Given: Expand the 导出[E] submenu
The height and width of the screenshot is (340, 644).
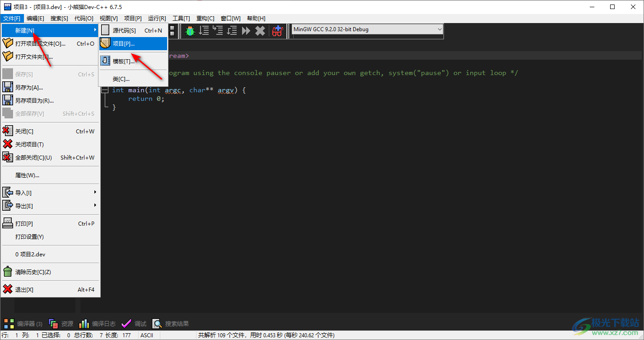Looking at the screenshot, I should coord(50,206).
